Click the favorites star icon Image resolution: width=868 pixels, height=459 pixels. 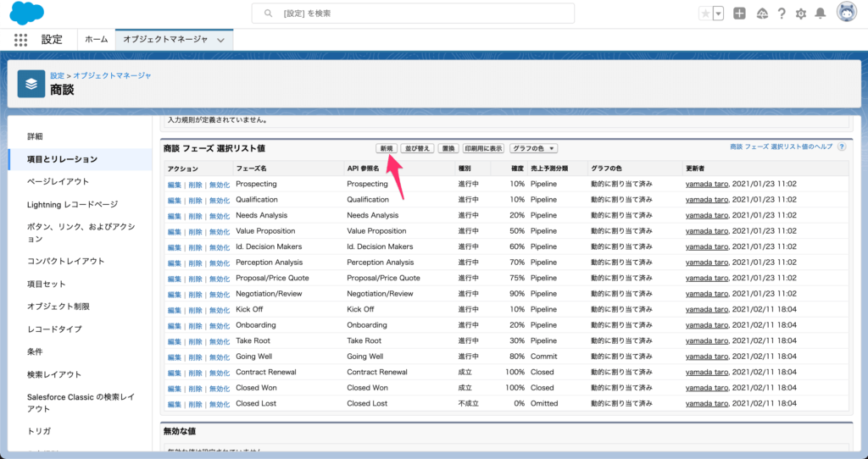[705, 14]
